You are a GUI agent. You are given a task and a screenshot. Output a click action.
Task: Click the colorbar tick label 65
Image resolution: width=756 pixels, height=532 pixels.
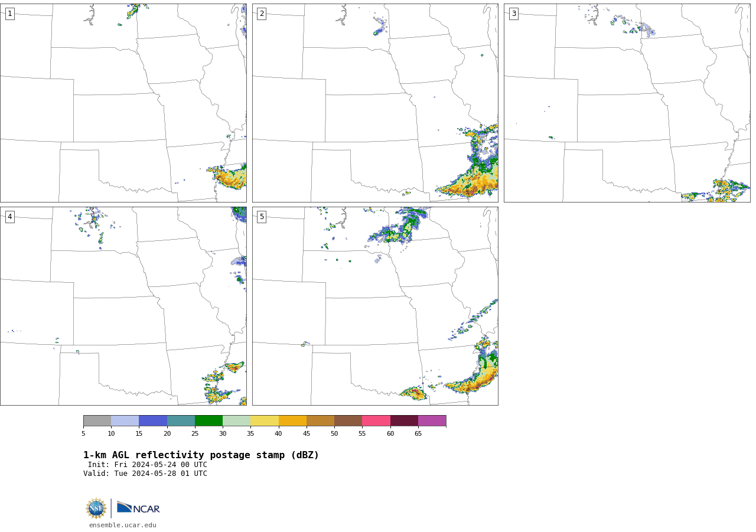pos(418,433)
